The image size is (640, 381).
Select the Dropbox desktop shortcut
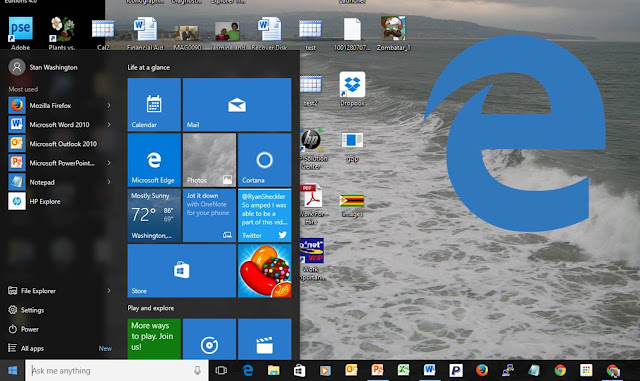[x=352, y=89]
